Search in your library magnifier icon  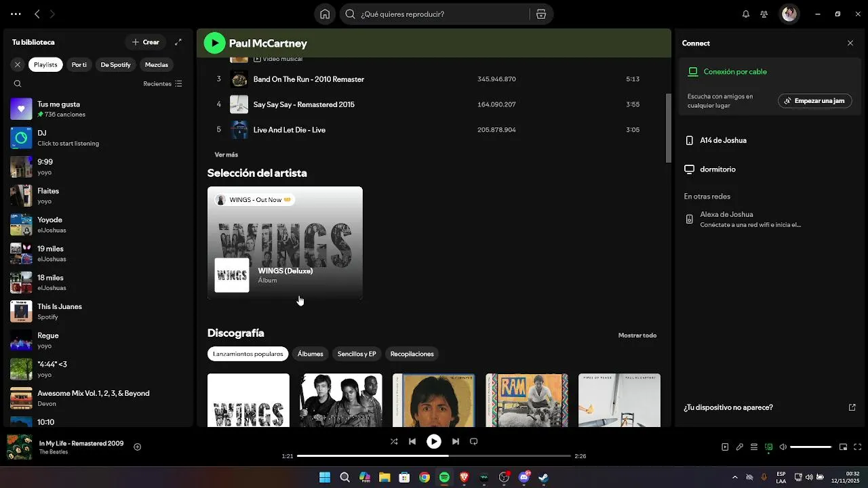point(18,84)
